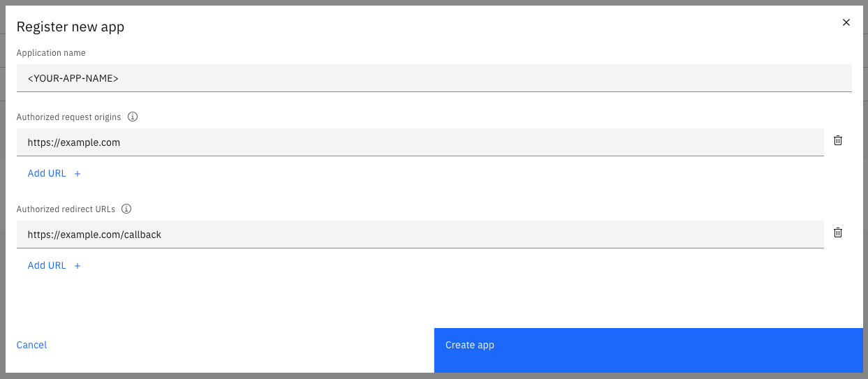Edit the https://example.com/callback redirect field
This screenshot has width=868, height=379.
pyautogui.click(x=419, y=235)
